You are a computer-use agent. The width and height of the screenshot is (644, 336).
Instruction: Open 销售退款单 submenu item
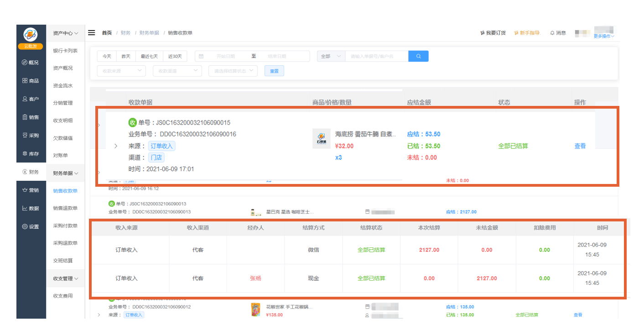65,208
